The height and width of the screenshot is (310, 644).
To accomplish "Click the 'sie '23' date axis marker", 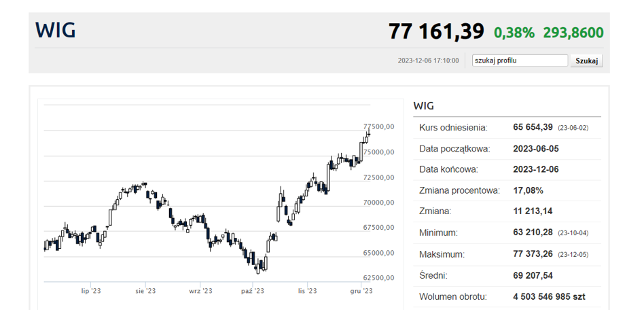I will [x=145, y=290].
